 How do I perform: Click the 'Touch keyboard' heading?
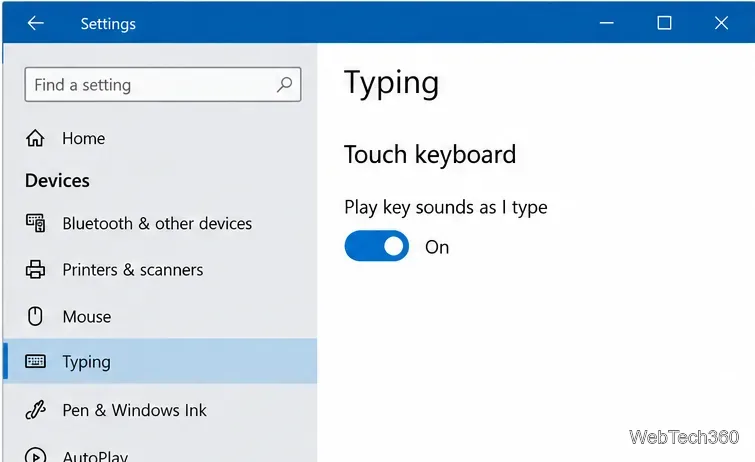(430, 155)
